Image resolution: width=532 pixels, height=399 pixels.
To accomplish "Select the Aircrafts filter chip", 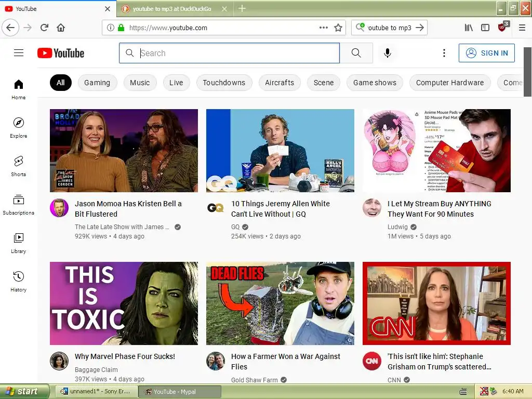I will (280, 83).
